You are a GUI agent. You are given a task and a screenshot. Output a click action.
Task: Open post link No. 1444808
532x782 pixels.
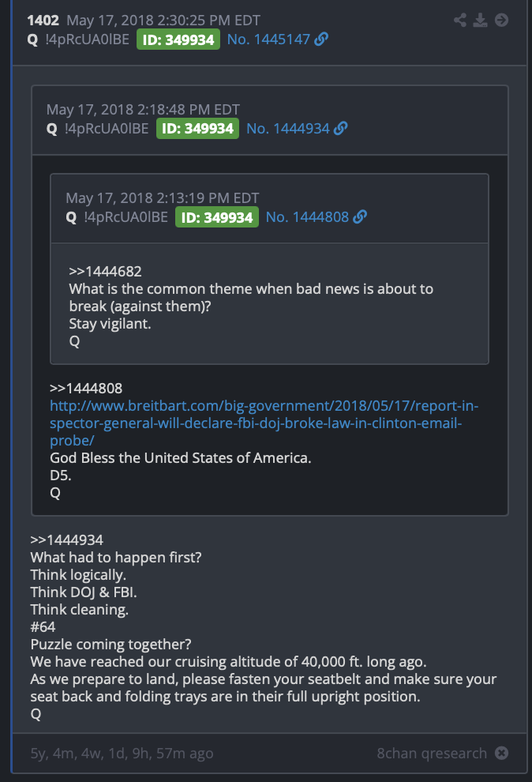click(307, 217)
